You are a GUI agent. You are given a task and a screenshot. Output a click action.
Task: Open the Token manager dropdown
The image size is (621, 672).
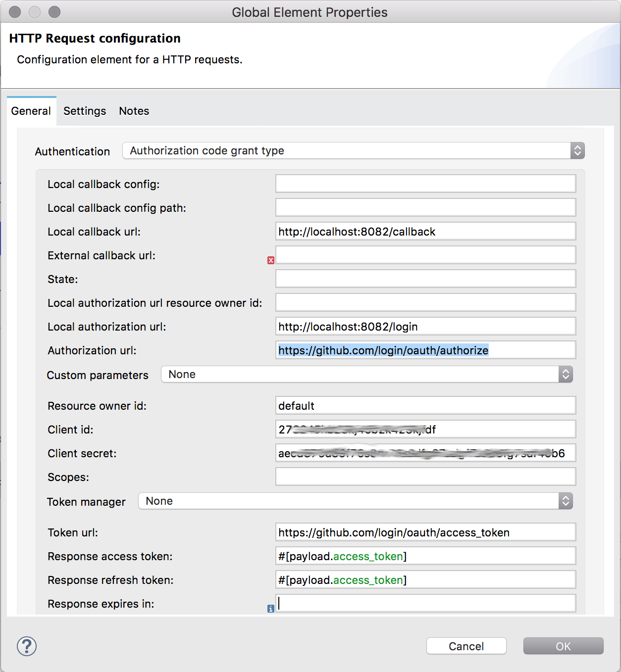pos(356,501)
